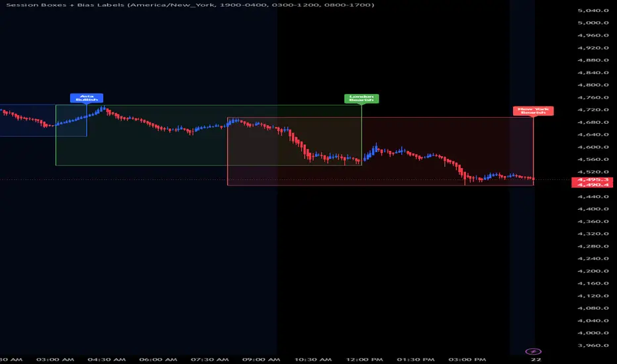
Task: Click the 4,400.0 price axis label
Action: point(593,209)
